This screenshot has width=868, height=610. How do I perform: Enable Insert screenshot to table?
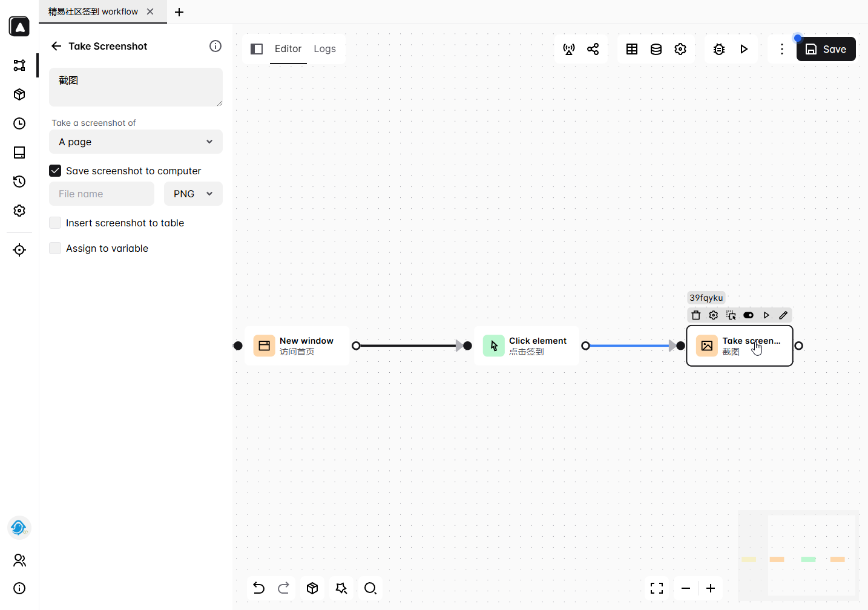coord(55,223)
